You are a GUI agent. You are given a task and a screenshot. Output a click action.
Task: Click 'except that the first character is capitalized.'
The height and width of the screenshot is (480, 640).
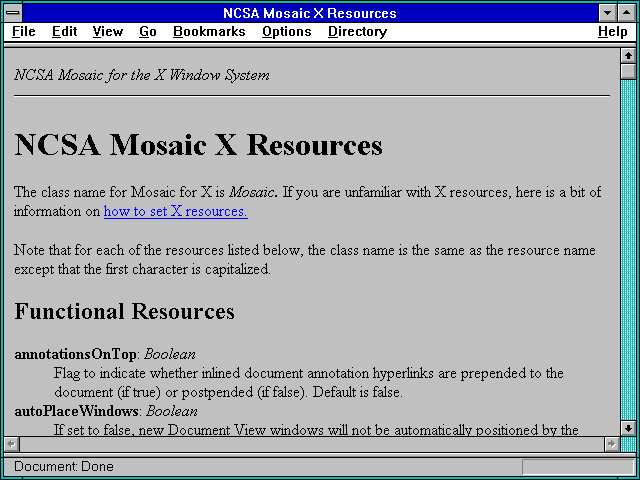[142, 270]
